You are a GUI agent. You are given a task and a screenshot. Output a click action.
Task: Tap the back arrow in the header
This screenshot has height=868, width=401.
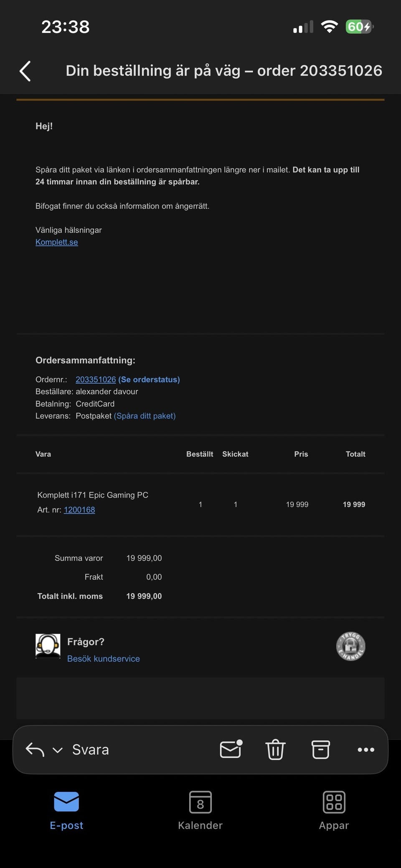pos(25,71)
